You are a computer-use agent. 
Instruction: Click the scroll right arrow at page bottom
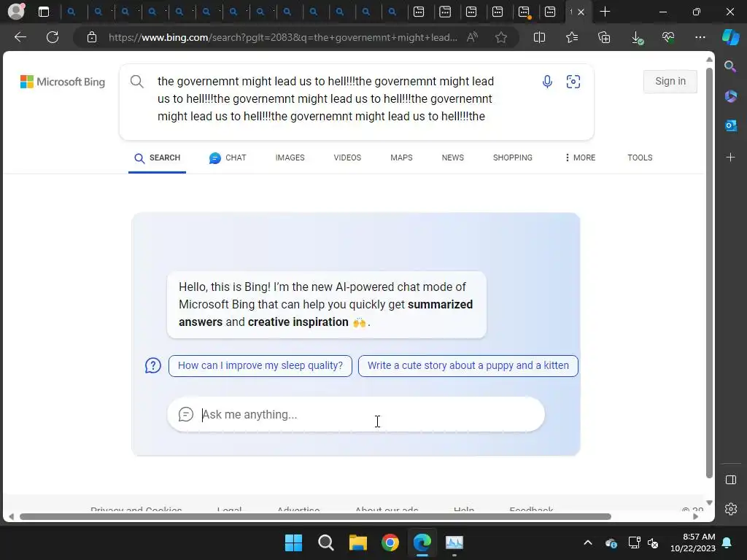point(695,517)
